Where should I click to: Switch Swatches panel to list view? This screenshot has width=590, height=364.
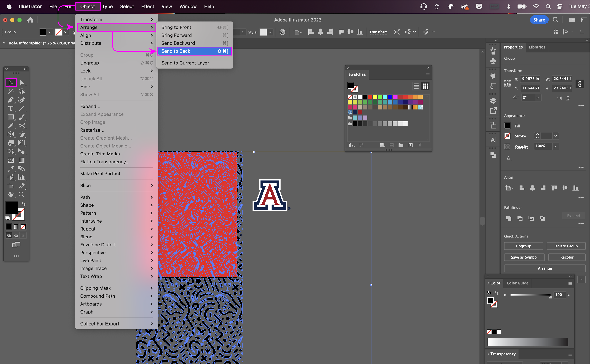click(x=416, y=86)
